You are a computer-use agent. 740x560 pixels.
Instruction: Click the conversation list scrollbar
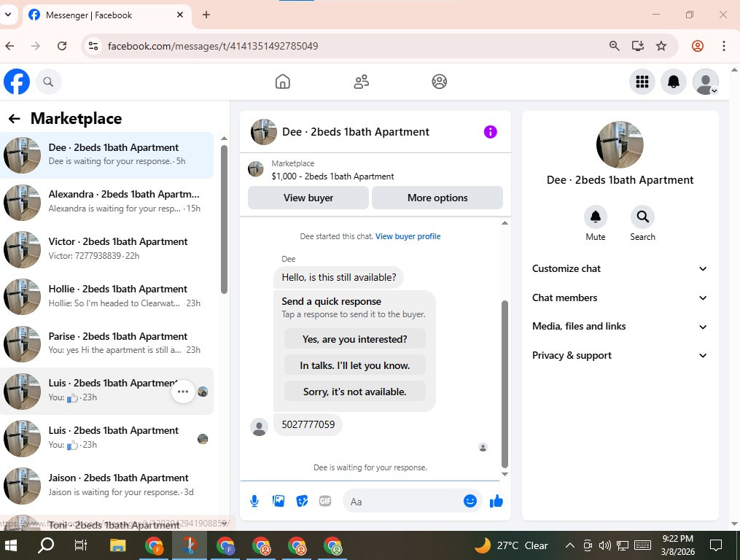click(224, 219)
